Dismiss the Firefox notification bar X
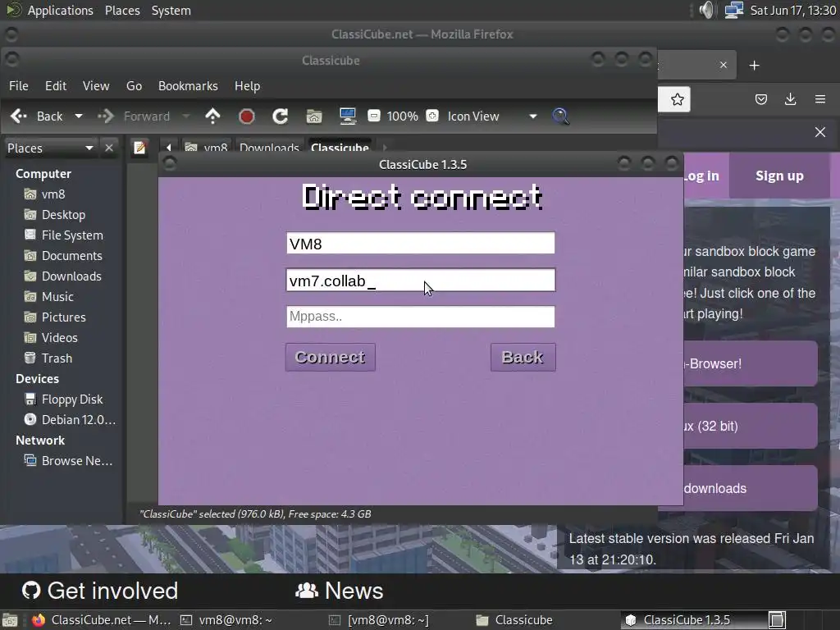840x630 pixels. tap(819, 132)
